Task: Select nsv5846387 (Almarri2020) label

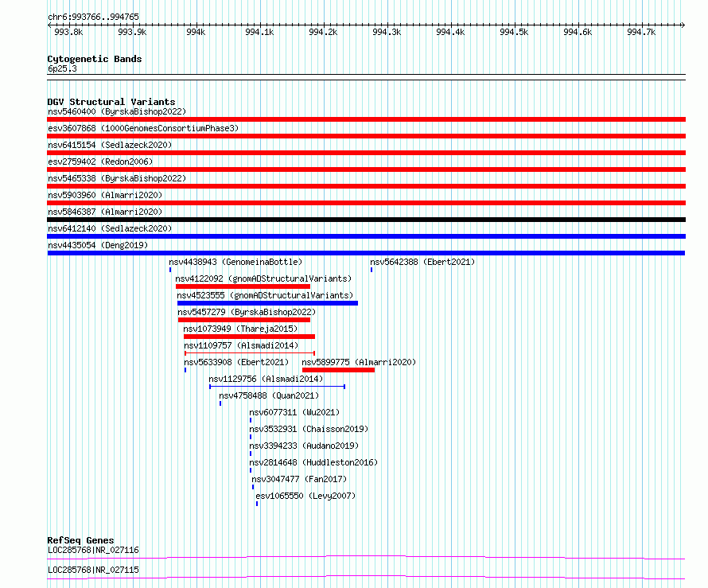Action: tap(105, 212)
